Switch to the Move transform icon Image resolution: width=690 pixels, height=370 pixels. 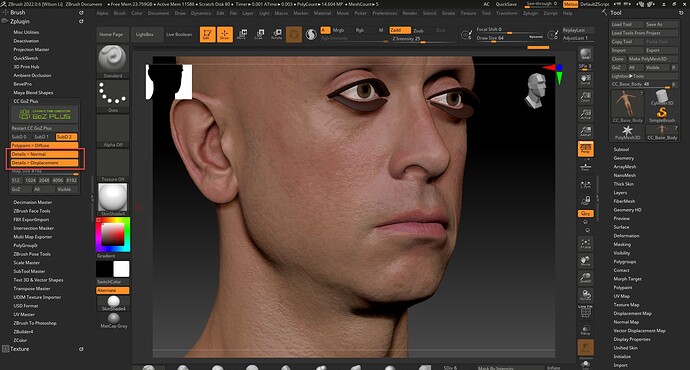coord(242,34)
